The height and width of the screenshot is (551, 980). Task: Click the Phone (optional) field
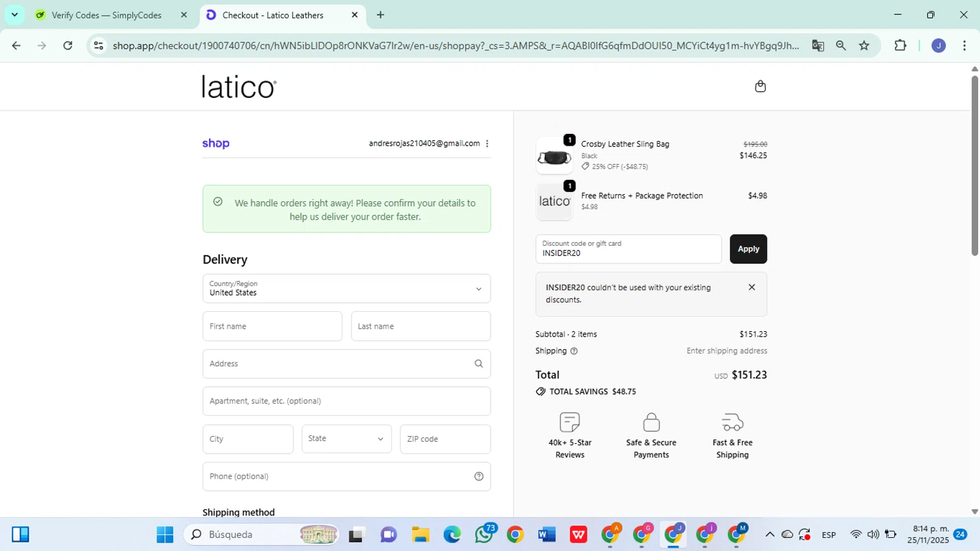click(346, 476)
